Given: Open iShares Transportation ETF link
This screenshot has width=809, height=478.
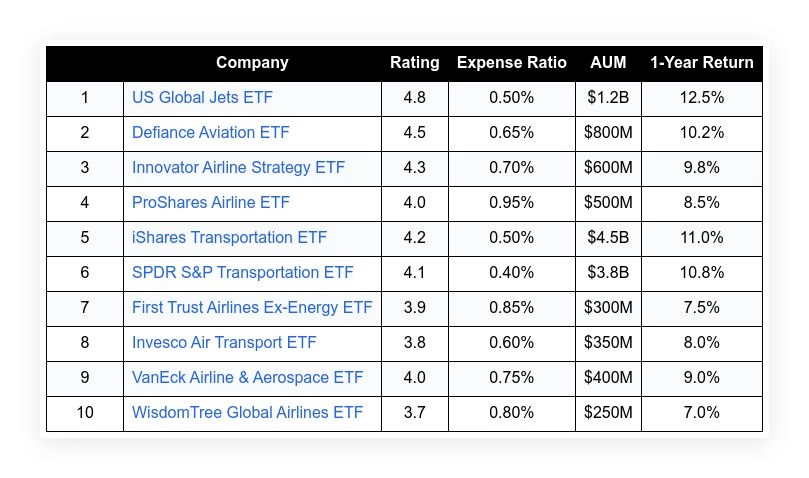Looking at the screenshot, I should tap(229, 238).
